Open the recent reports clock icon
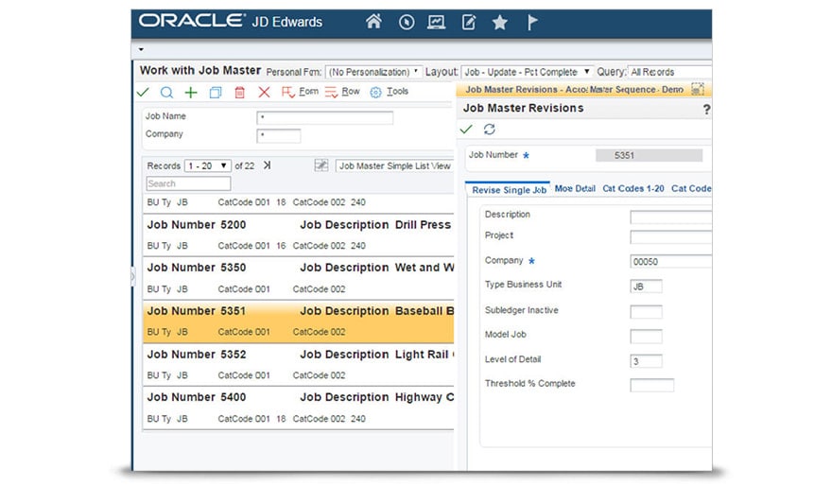This screenshot has height=504, width=832. (407, 22)
